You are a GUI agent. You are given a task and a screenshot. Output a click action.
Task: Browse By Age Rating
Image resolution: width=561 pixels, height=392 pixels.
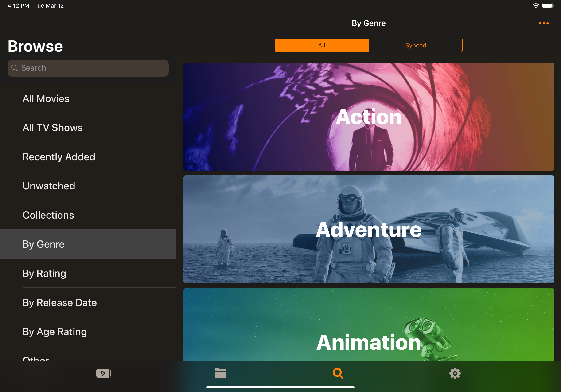pos(55,331)
